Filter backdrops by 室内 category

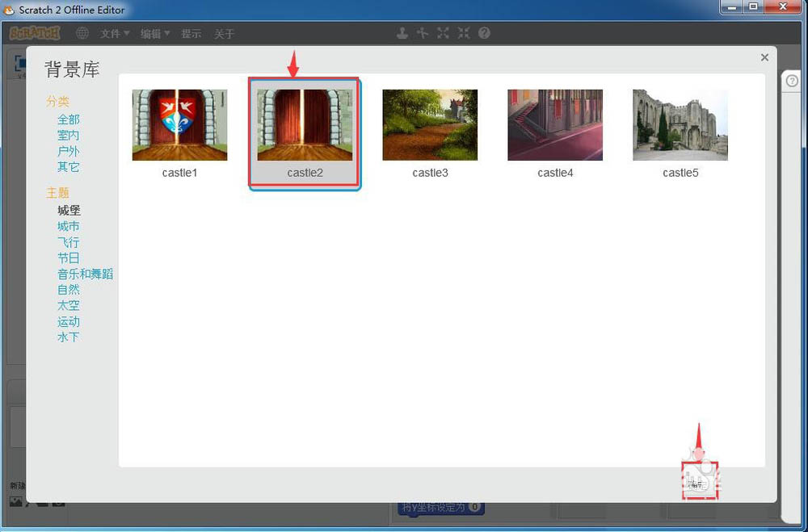69,136
